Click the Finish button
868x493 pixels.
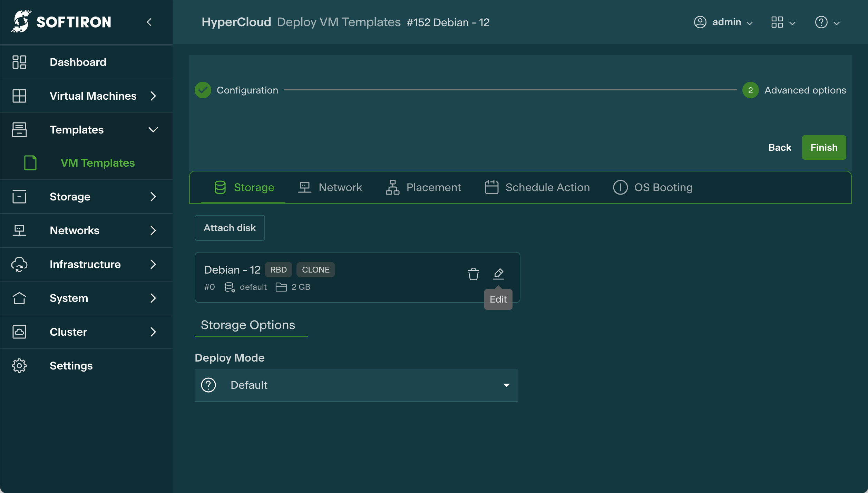click(x=823, y=148)
